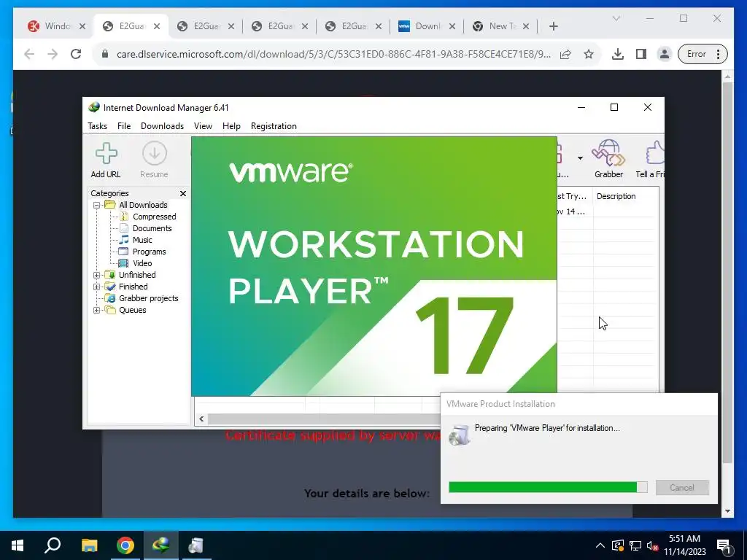Click the browser Back arrow
Screen dimensions: 747x560
pyautogui.click(x=29, y=54)
